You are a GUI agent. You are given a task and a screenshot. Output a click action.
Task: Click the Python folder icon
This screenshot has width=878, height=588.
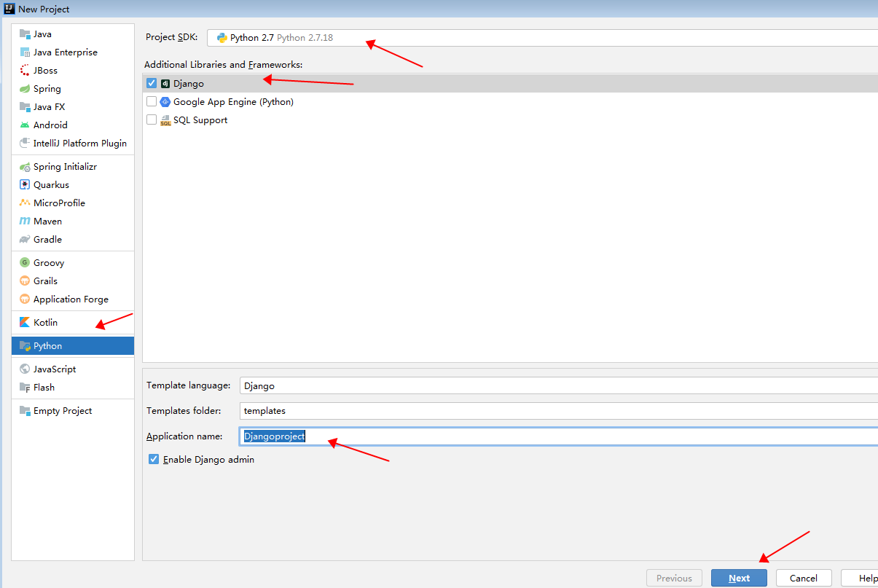click(x=25, y=346)
